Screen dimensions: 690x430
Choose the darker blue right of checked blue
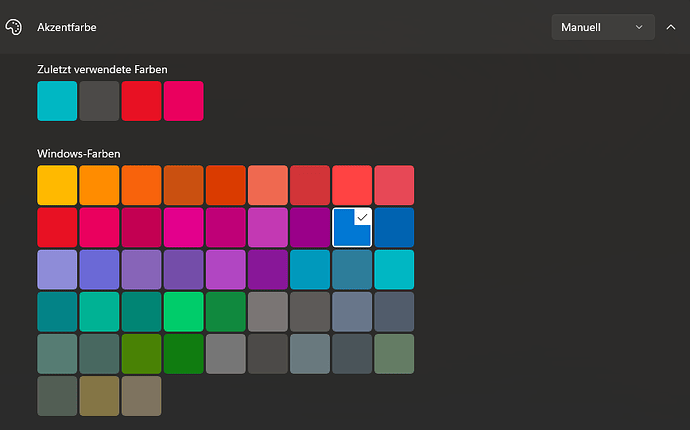(x=394, y=228)
